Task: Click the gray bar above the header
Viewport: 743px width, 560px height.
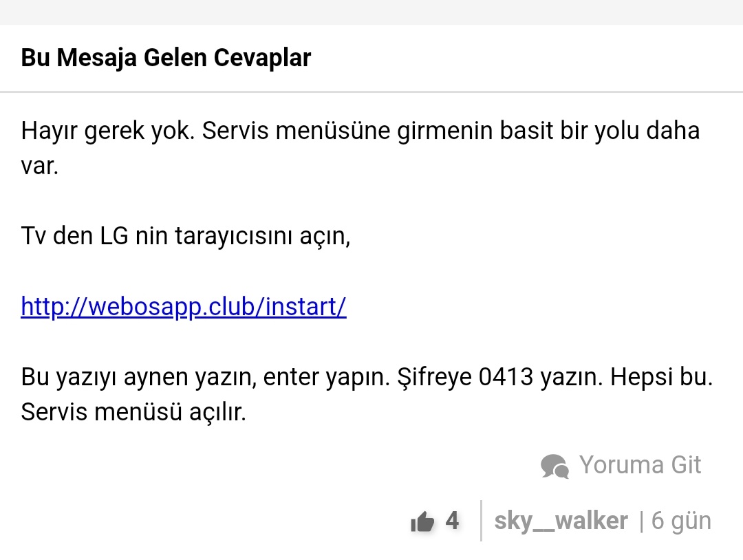Action: pos(371,12)
